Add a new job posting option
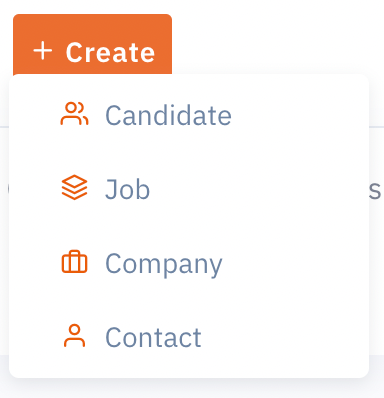The height and width of the screenshot is (398, 384). (x=189, y=189)
